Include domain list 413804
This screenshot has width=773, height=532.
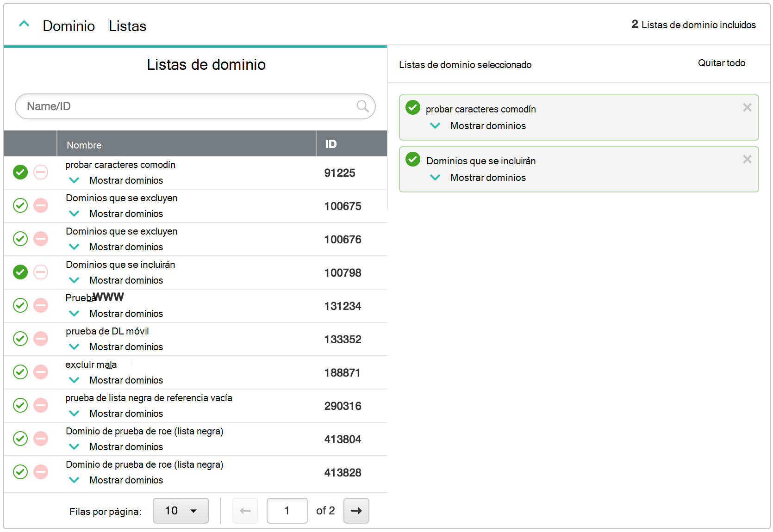click(20, 439)
